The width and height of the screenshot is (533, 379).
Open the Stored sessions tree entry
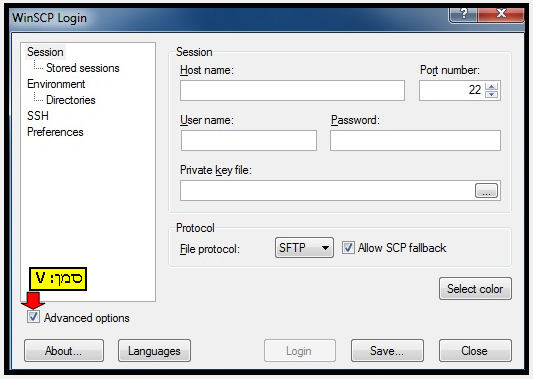click(83, 68)
